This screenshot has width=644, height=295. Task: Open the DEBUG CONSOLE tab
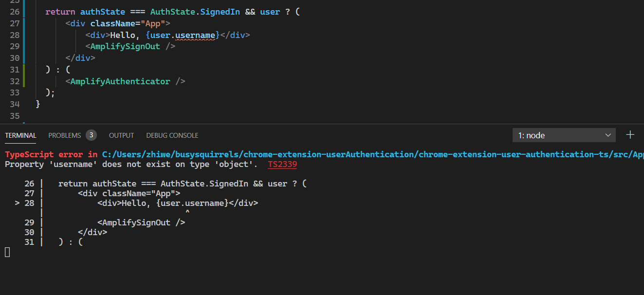tap(172, 135)
